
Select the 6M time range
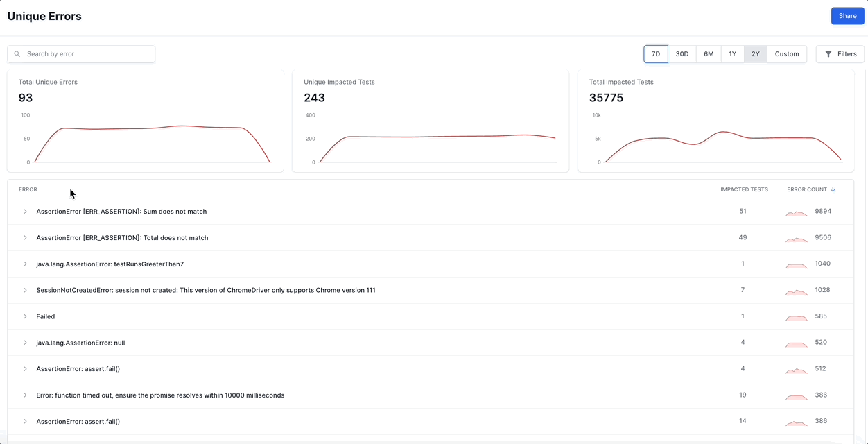pyautogui.click(x=709, y=54)
